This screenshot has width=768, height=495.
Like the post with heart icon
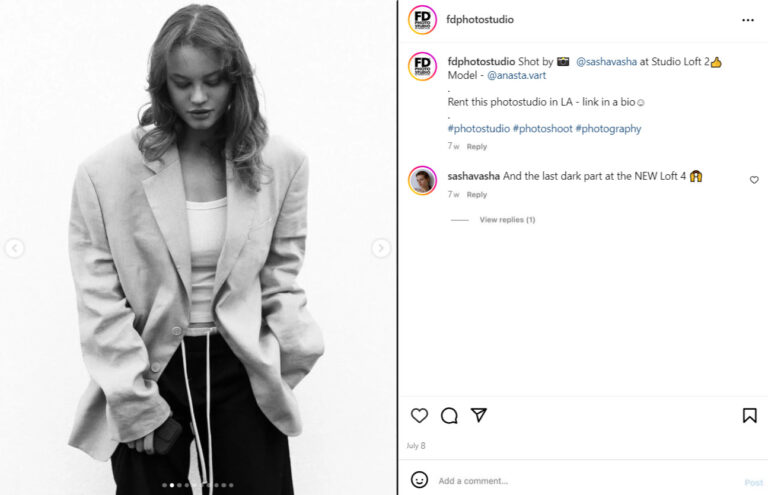(420, 415)
